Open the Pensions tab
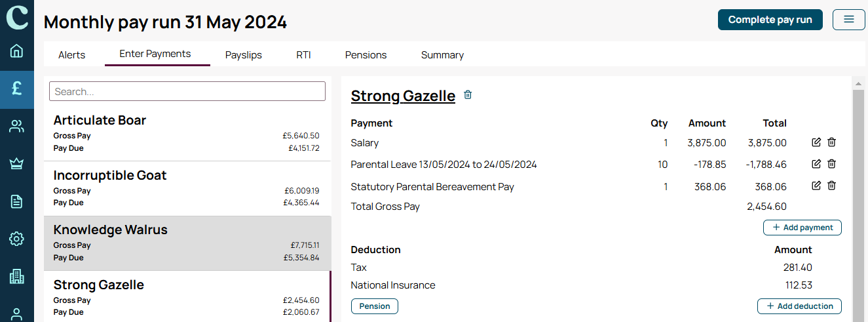Screen dimensions: 868x322 pyautogui.click(x=366, y=55)
